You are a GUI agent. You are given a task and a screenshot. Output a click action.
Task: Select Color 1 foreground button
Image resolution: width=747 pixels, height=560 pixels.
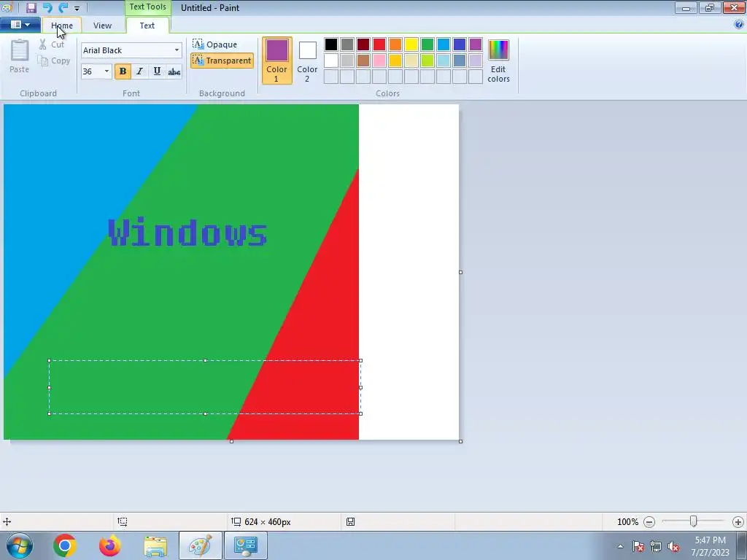click(276, 61)
